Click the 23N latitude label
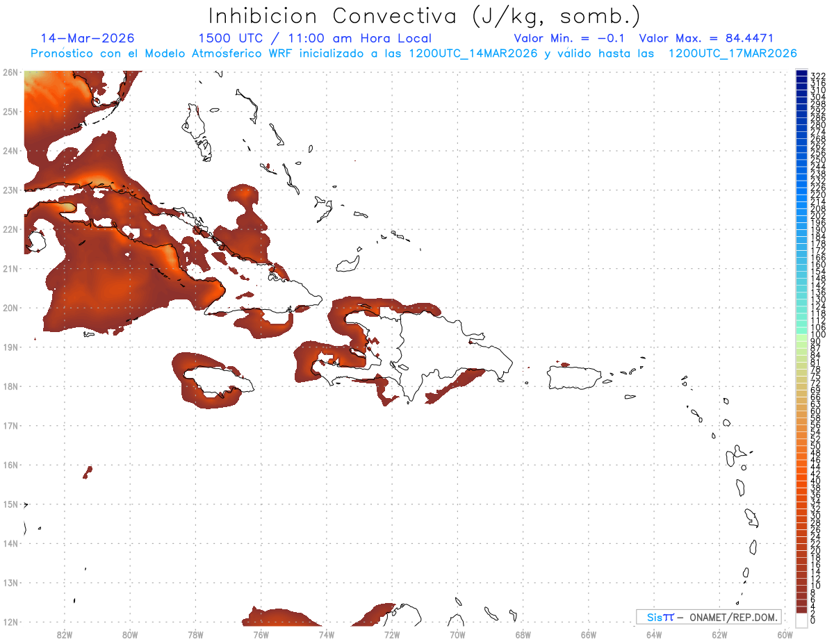 pos(10,190)
